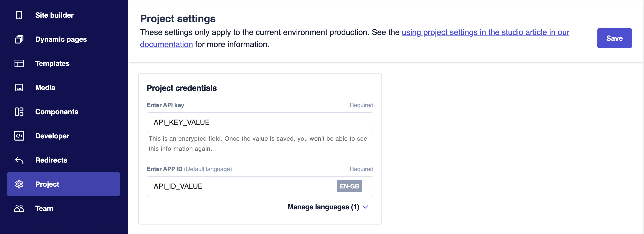Expand the Manage languages chevron
Screen dimensions: 644x234
(365, 207)
